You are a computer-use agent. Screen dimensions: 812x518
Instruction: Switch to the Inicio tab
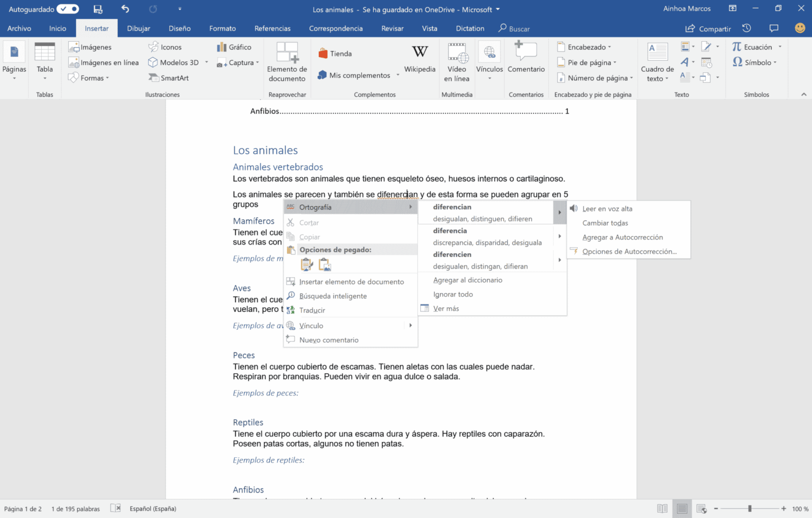tap(58, 29)
